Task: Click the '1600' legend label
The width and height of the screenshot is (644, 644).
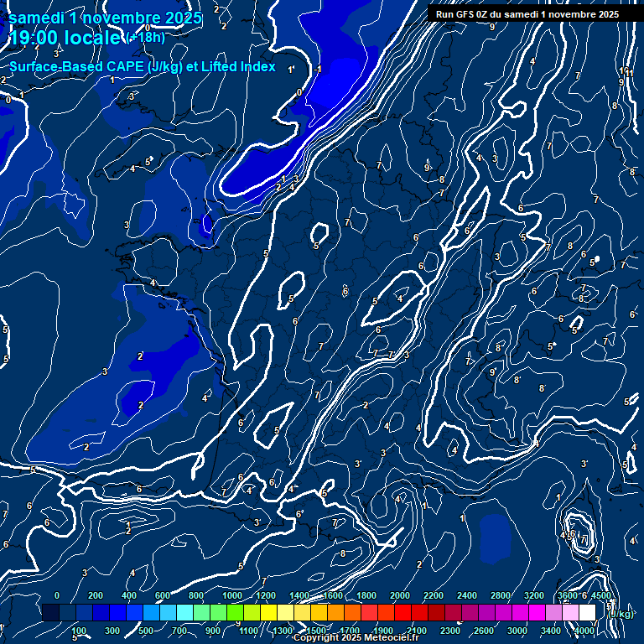Action: 333,595
